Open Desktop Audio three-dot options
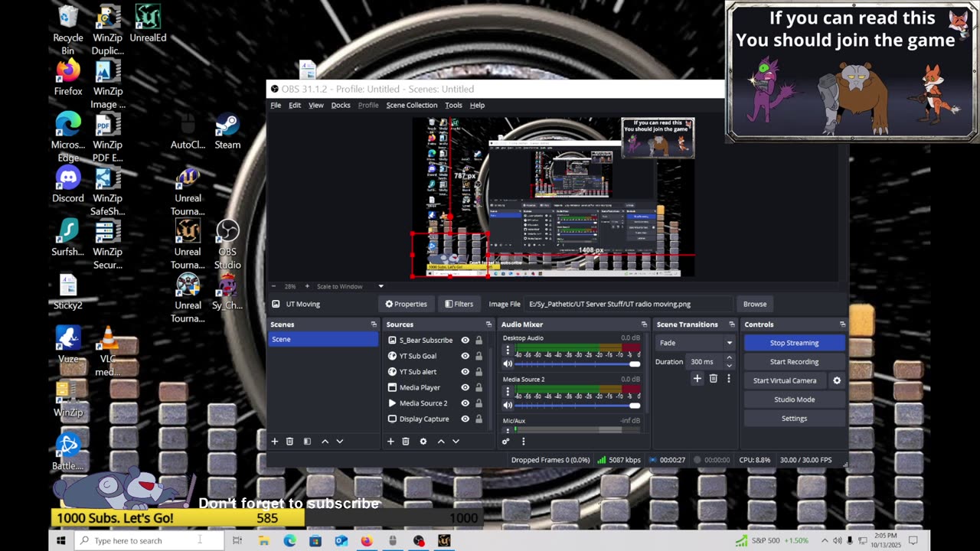Image resolution: width=980 pixels, height=551 pixels. (507, 350)
